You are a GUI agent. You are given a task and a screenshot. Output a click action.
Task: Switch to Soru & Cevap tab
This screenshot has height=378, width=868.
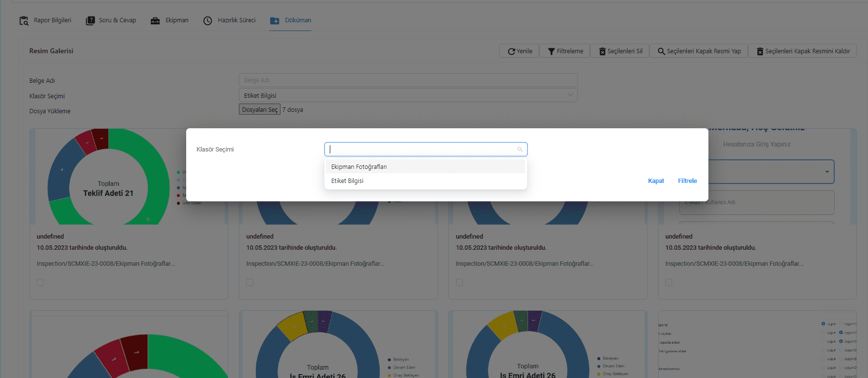(x=111, y=20)
